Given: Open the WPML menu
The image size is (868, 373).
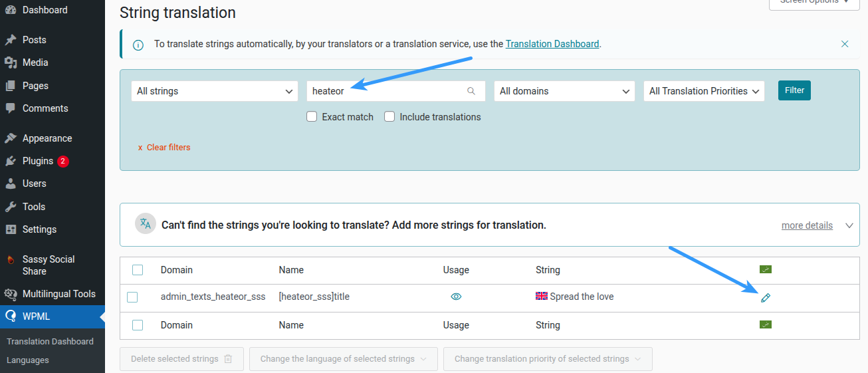Looking at the screenshot, I should pyautogui.click(x=52, y=316).
